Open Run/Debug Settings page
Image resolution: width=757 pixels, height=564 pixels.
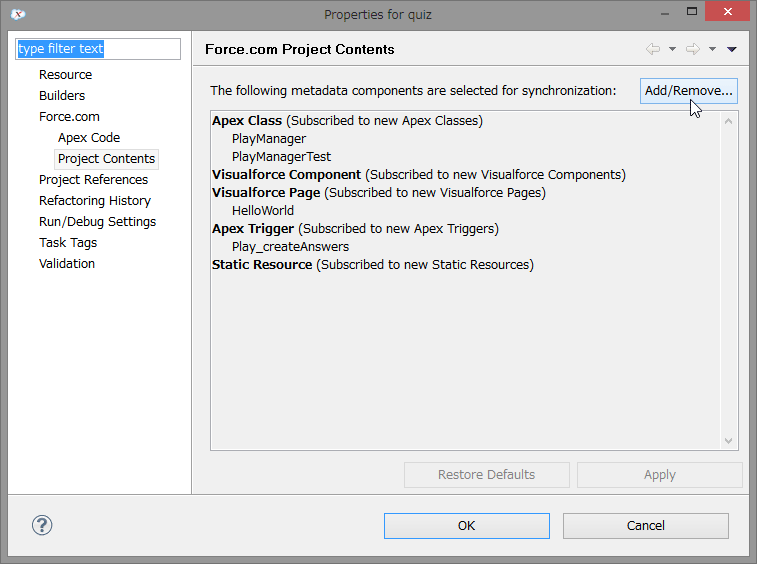coord(98,222)
